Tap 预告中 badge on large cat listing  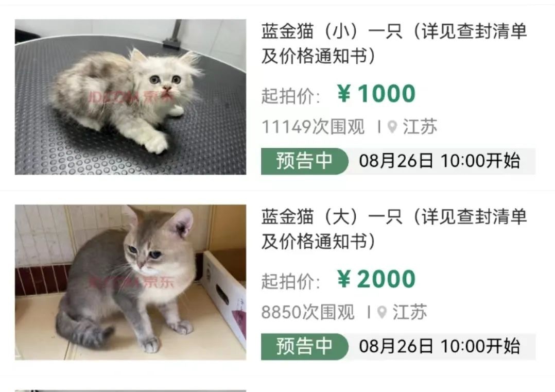304,347
